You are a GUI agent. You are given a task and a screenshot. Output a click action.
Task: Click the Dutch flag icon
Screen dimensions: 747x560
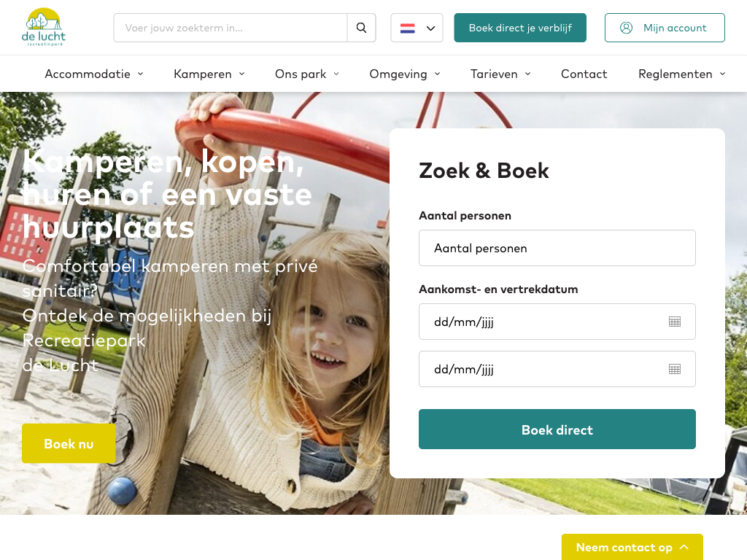pyautogui.click(x=407, y=28)
